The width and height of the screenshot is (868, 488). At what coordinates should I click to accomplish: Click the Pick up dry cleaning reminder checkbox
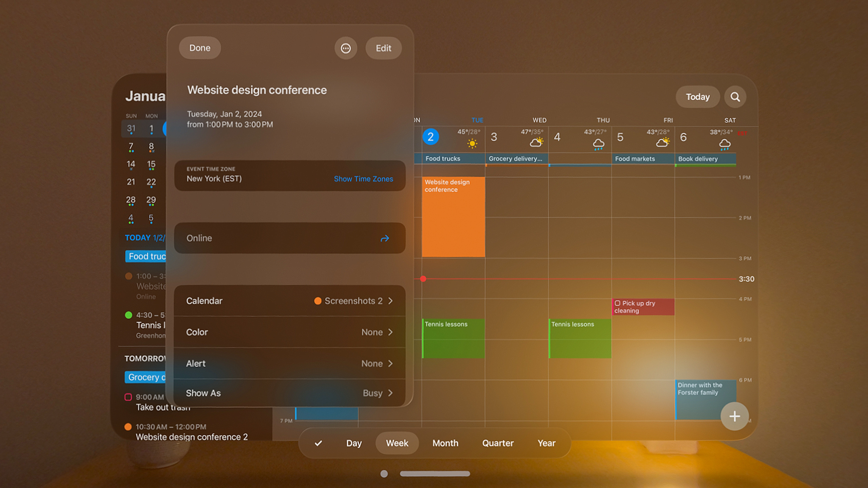click(618, 303)
